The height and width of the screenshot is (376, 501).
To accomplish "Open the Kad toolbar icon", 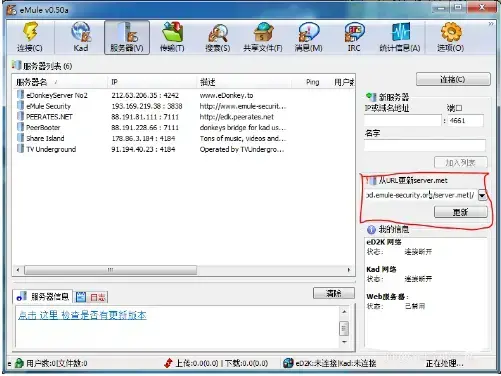I will click(81, 37).
